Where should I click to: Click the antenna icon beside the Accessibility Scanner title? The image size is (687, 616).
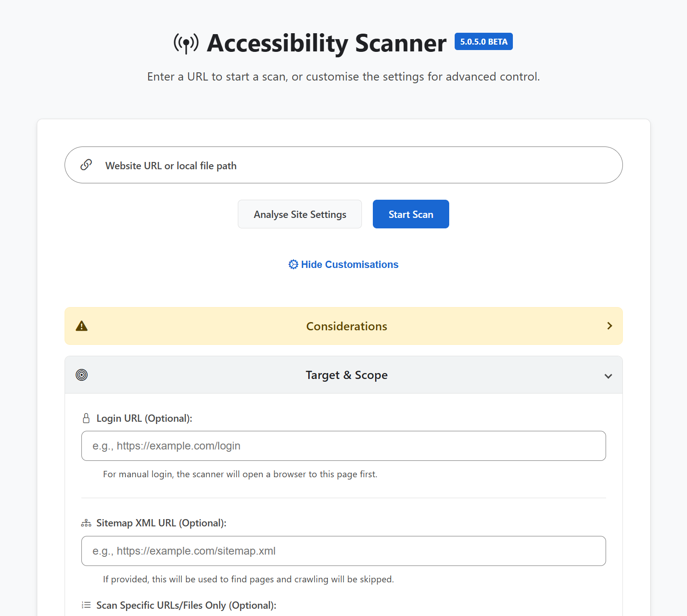pyautogui.click(x=186, y=43)
